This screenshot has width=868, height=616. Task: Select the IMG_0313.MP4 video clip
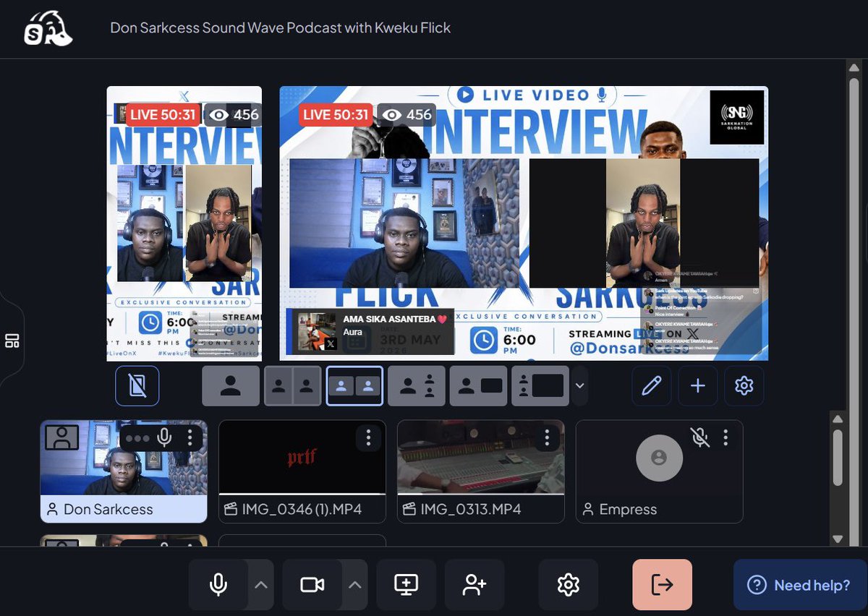481,471
